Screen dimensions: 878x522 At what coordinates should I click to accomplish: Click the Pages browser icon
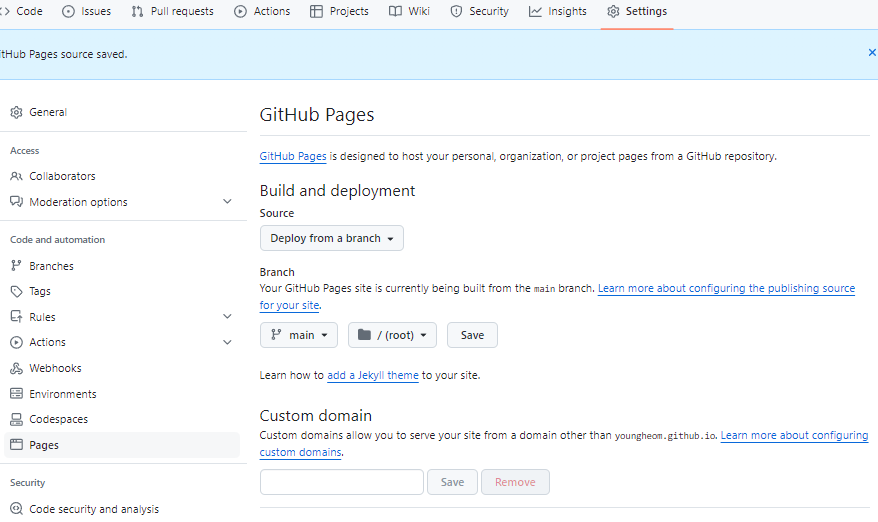(16, 445)
